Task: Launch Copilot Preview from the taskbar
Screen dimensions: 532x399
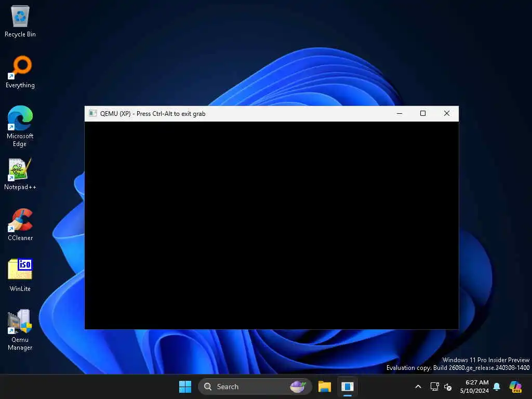Action: tap(515, 387)
